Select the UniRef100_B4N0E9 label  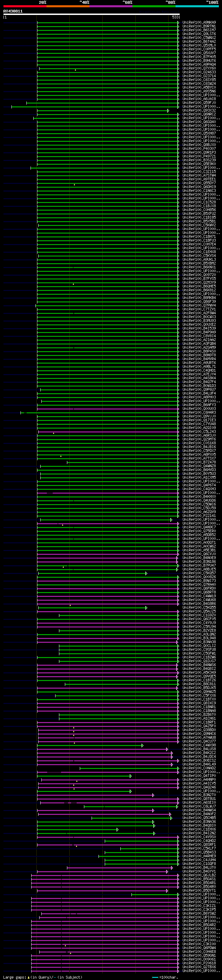pyautogui.click(x=199, y=558)
